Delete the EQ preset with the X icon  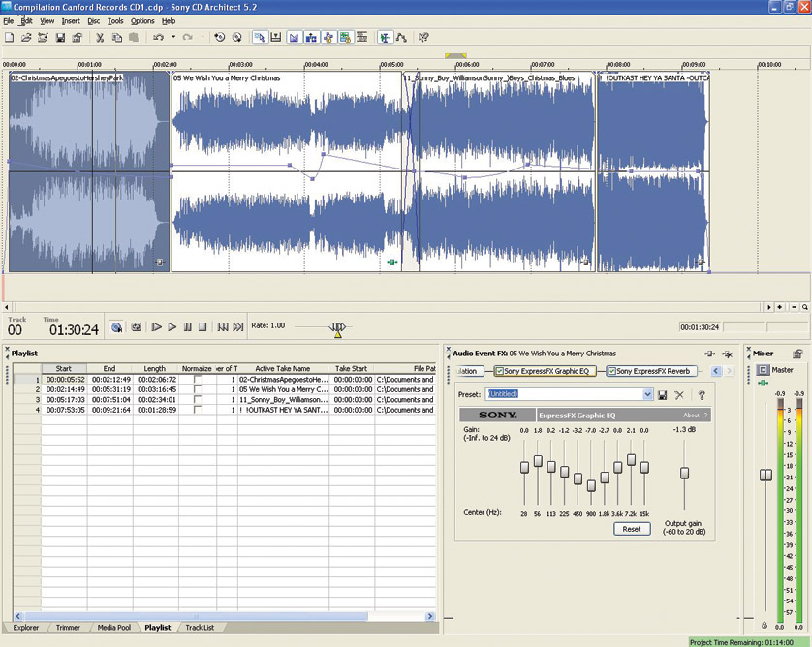[679, 395]
